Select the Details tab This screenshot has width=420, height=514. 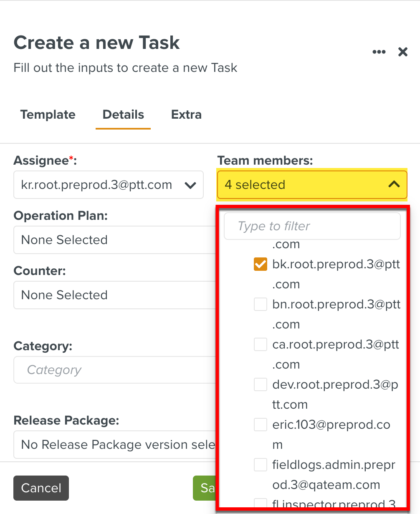123,115
